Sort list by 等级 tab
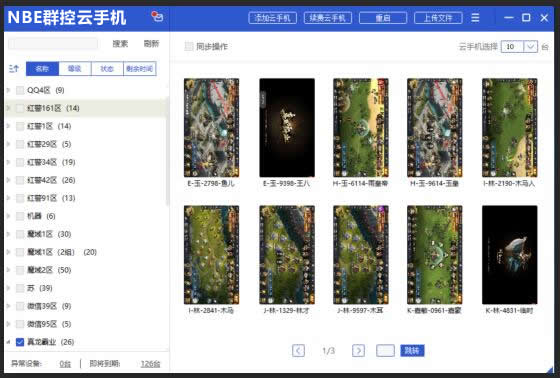560x378 pixels. click(75, 69)
